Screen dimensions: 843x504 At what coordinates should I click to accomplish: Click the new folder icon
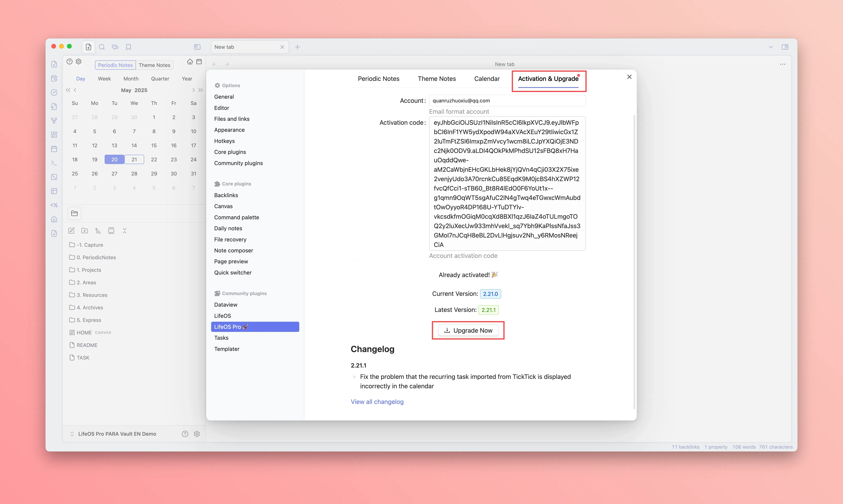[85, 231]
